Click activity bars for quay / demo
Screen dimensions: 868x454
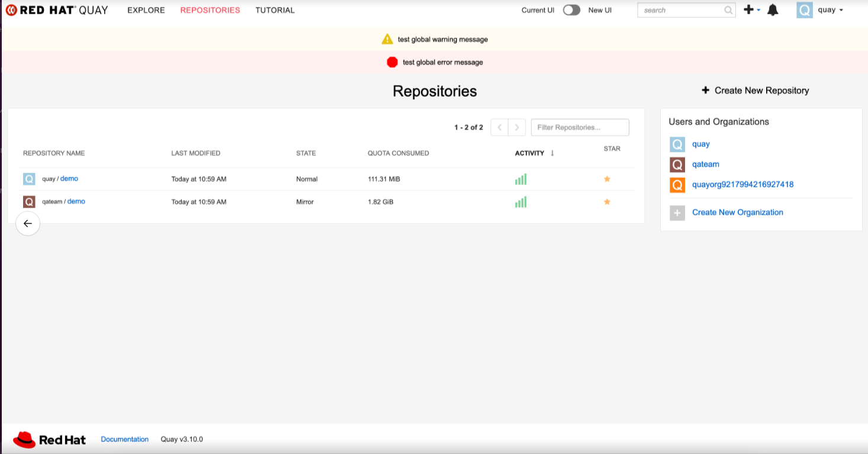tap(520, 179)
